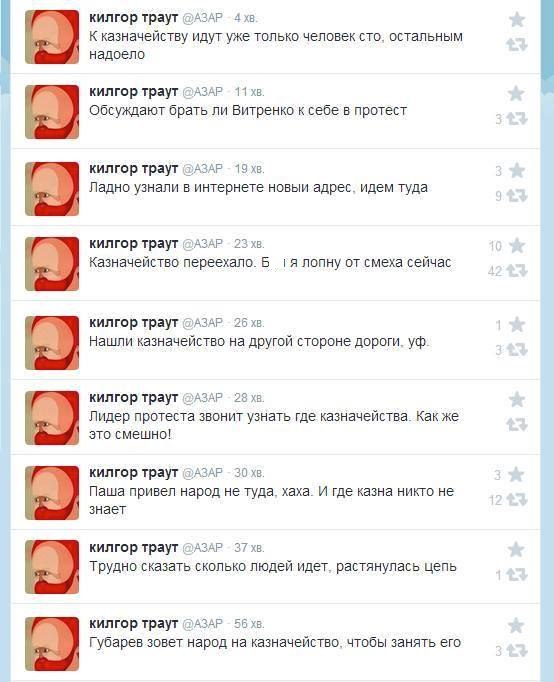
Task: Click the star on 'Ладно узнали в интернете' tweet
Action: (x=517, y=170)
